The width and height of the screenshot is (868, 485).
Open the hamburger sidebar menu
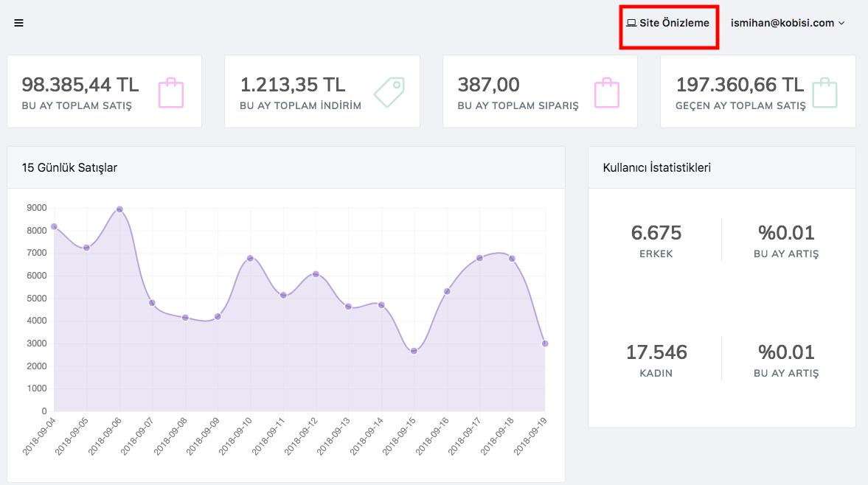[x=18, y=23]
